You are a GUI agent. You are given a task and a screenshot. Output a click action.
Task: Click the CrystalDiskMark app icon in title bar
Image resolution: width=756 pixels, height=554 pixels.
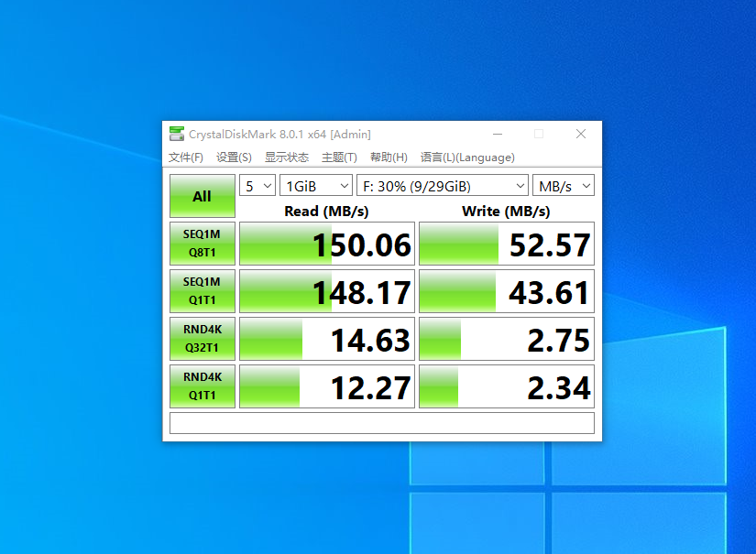pyautogui.click(x=177, y=134)
